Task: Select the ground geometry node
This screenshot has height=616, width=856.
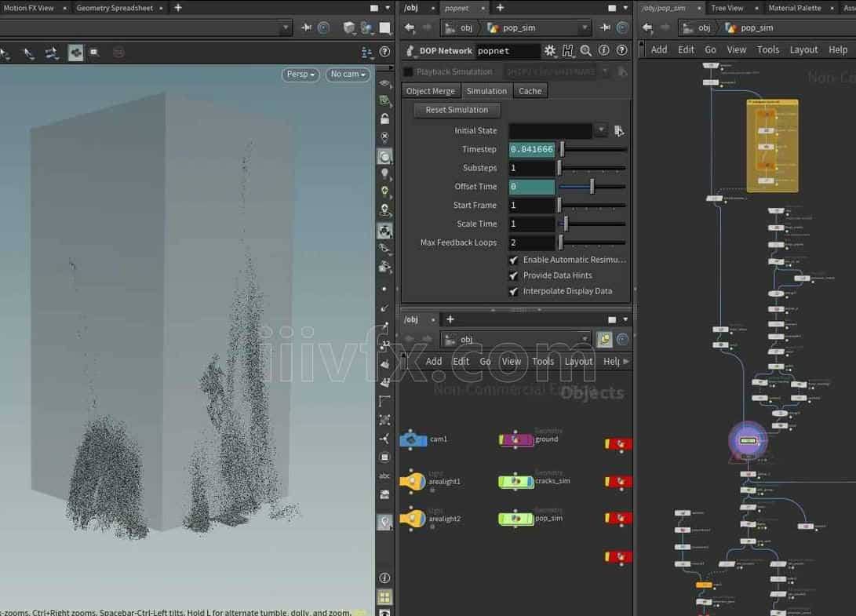Action: [516, 439]
